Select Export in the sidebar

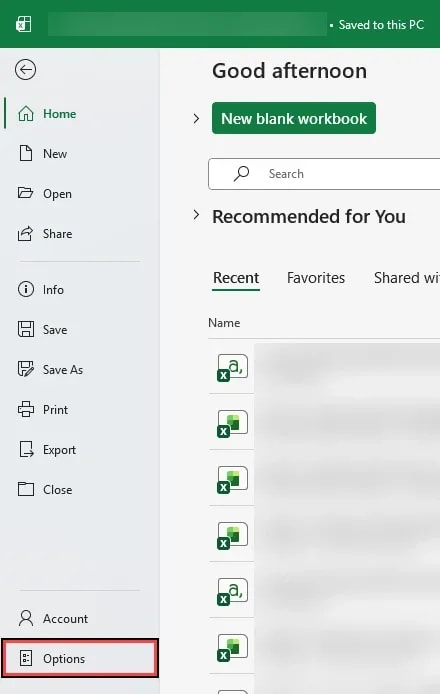[80, 449]
